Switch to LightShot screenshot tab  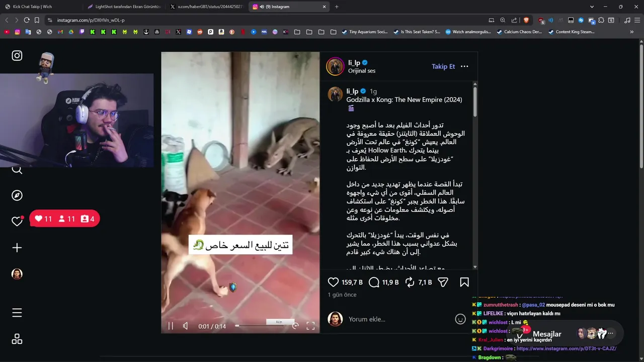(124, 7)
